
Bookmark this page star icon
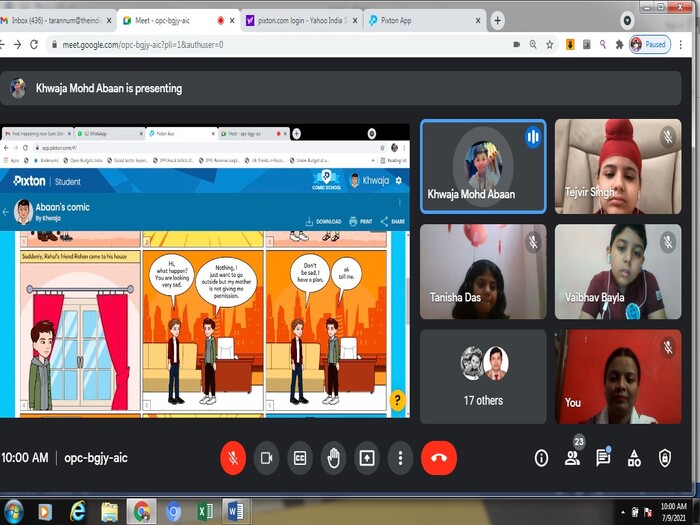click(x=550, y=45)
